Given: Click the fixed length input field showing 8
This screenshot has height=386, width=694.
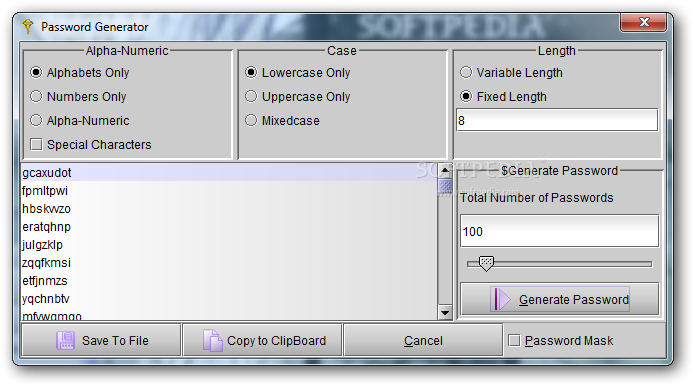Looking at the screenshot, I should (557, 120).
